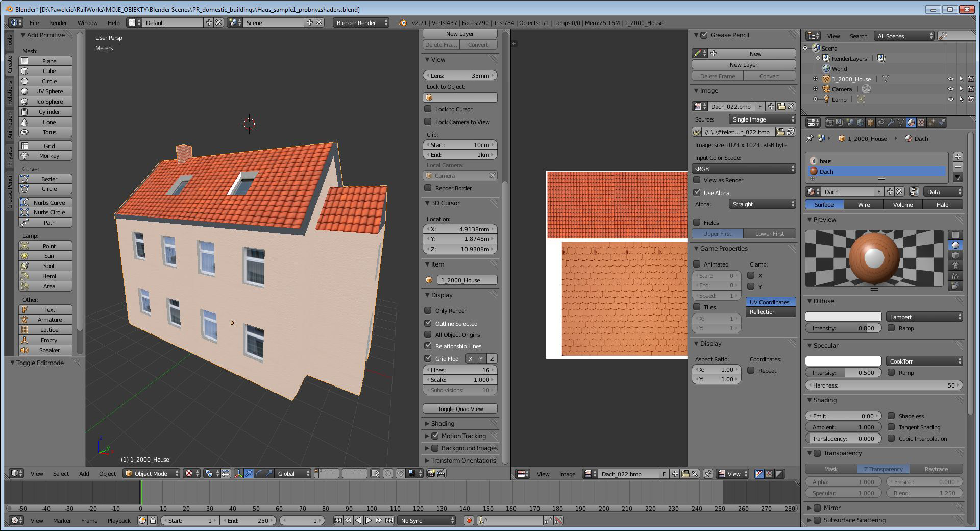Enable the Shadeless checkbox
Viewport: 980px width, 531px height.
coord(891,416)
